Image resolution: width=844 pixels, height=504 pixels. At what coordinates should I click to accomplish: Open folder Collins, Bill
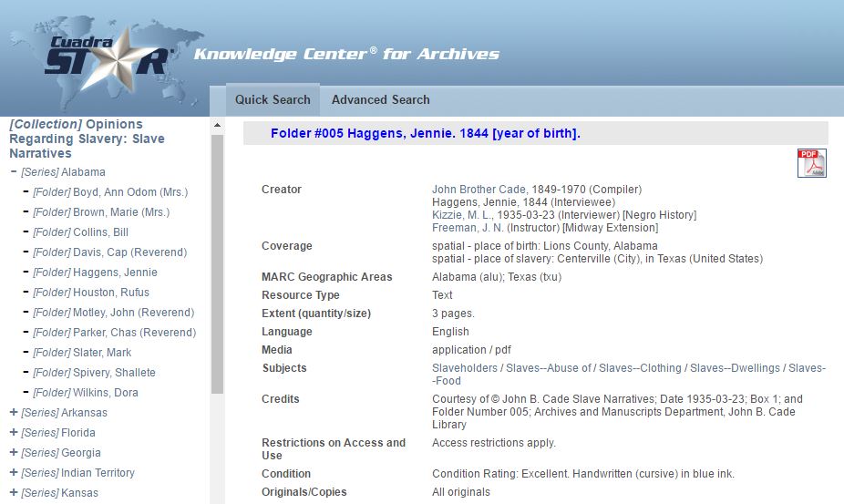(81, 232)
